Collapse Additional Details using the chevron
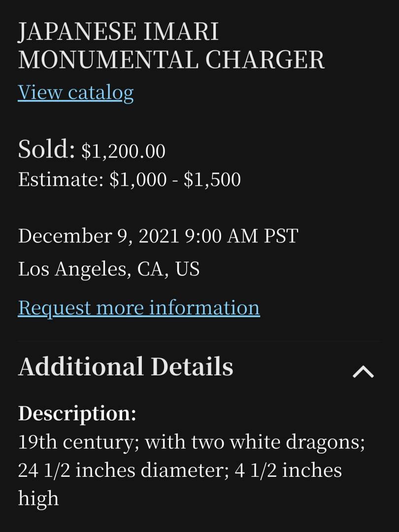This screenshot has height=532, width=399. (x=363, y=371)
